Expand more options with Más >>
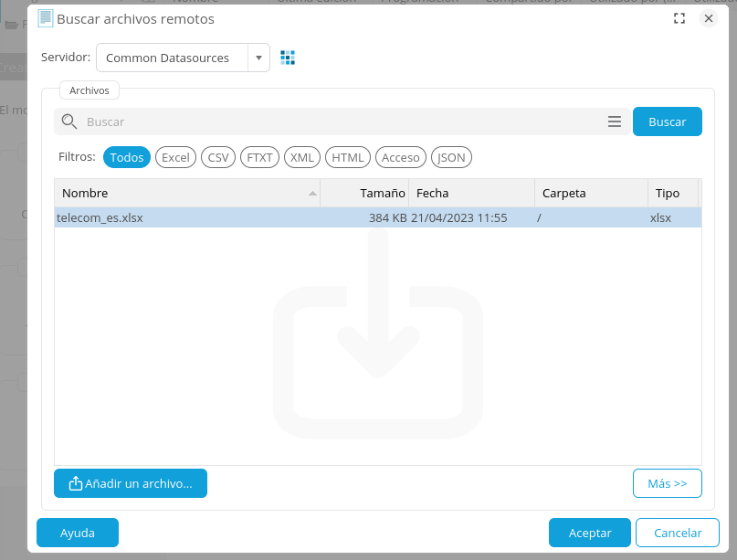The width and height of the screenshot is (737, 560). (667, 483)
